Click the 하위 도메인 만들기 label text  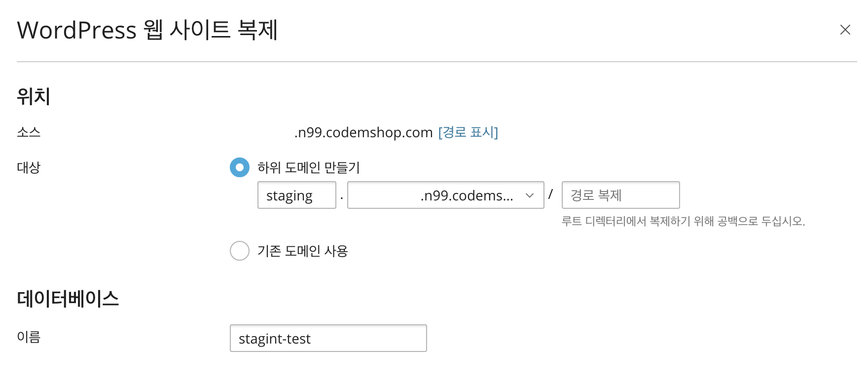(x=309, y=168)
